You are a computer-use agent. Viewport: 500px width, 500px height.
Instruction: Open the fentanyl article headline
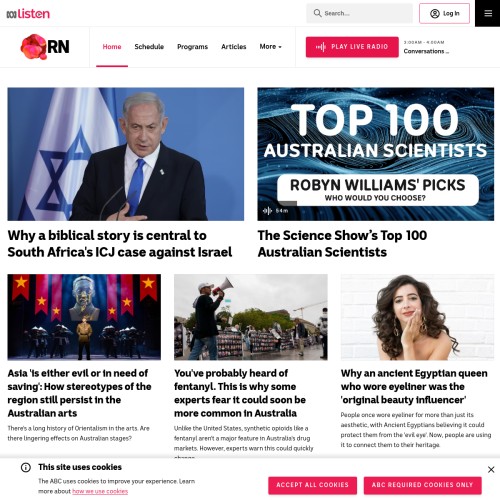(x=240, y=393)
